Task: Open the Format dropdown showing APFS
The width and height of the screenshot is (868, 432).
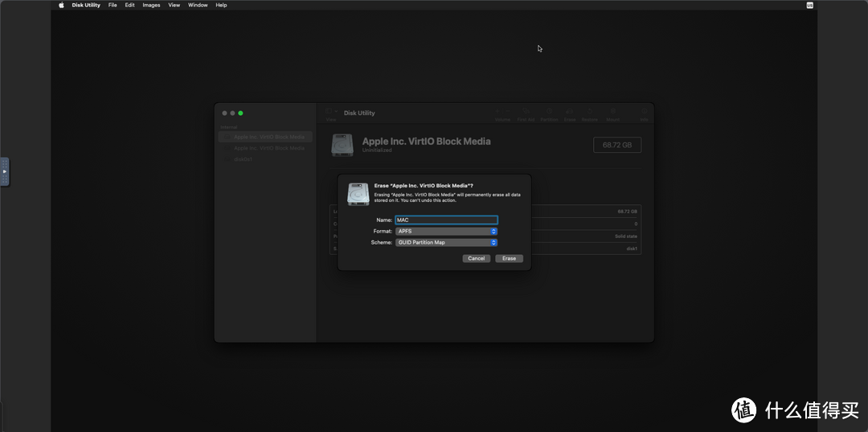Action: 446,232
